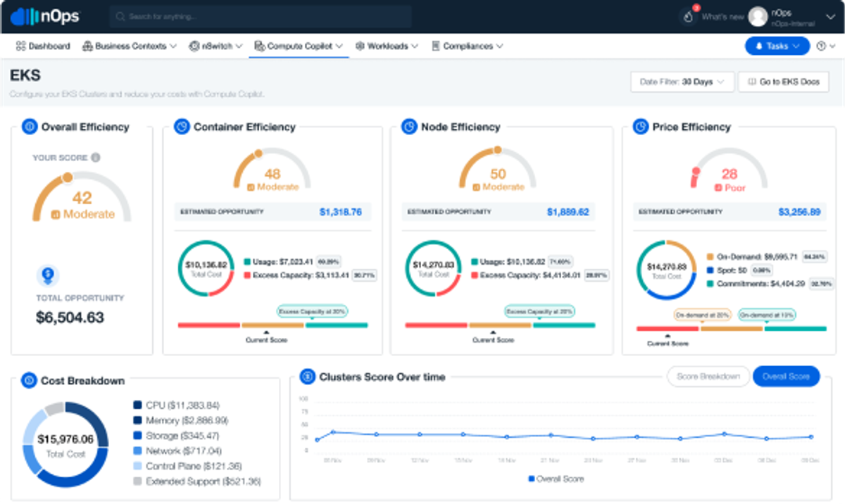Open the Compute Copilot tab

tap(299, 46)
